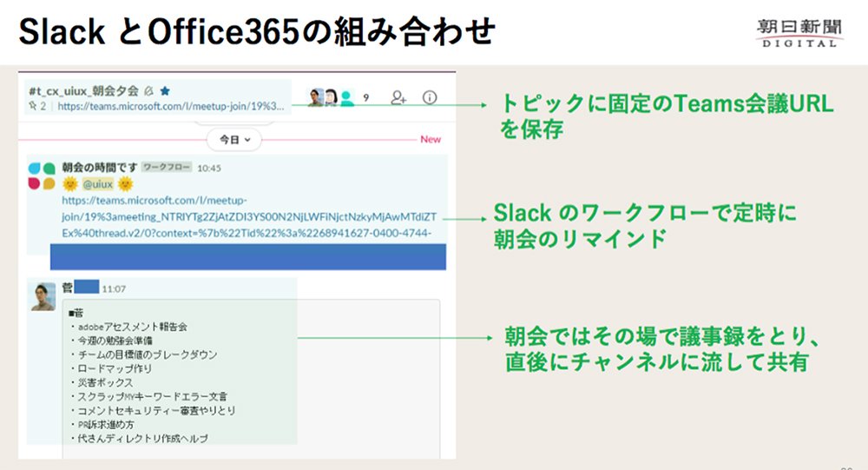Open member avatars list showing 9
Image resolution: width=868 pixels, height=470 pixels.
coord(339,97)
